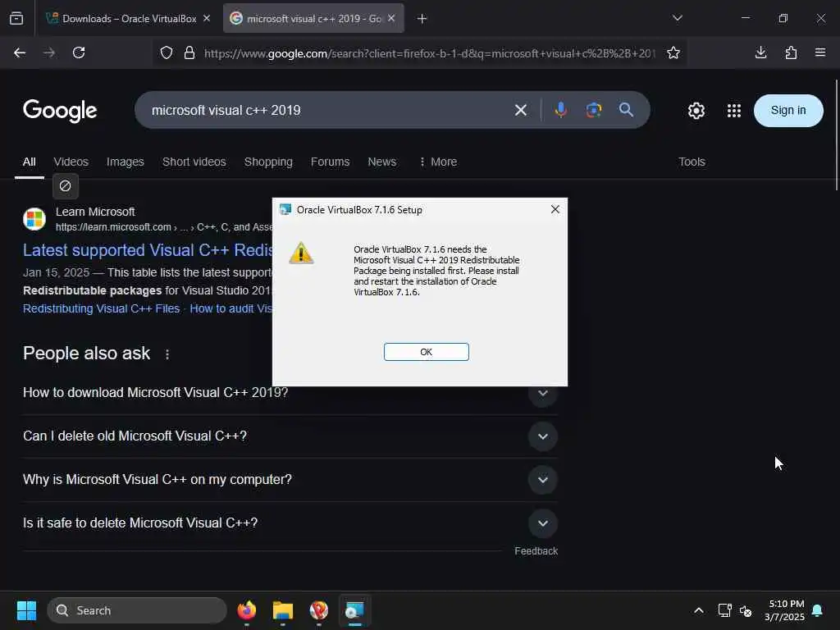Open a new browser tab
The width and height of the screenshot is (840, 630).
[x=422, y=19]
